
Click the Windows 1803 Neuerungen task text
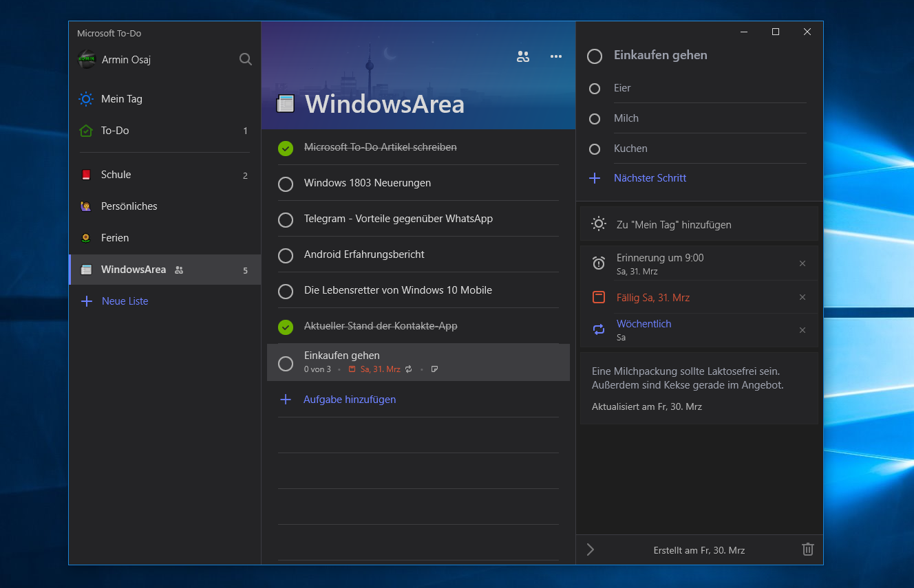pos(368,183)
